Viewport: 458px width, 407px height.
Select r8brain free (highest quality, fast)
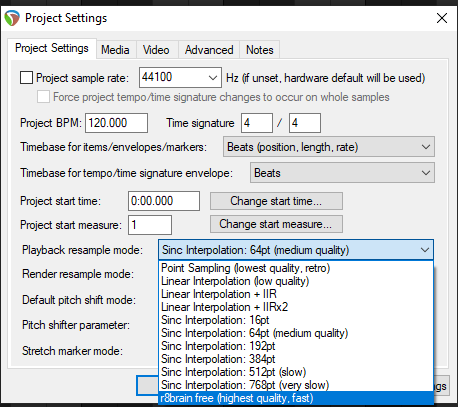(x=296, y=398)
